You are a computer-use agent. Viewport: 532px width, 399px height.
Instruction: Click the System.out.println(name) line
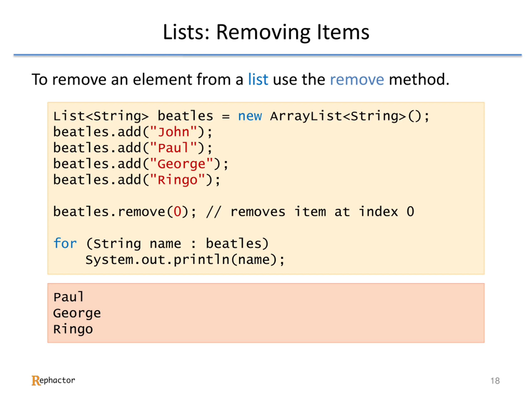185,260
